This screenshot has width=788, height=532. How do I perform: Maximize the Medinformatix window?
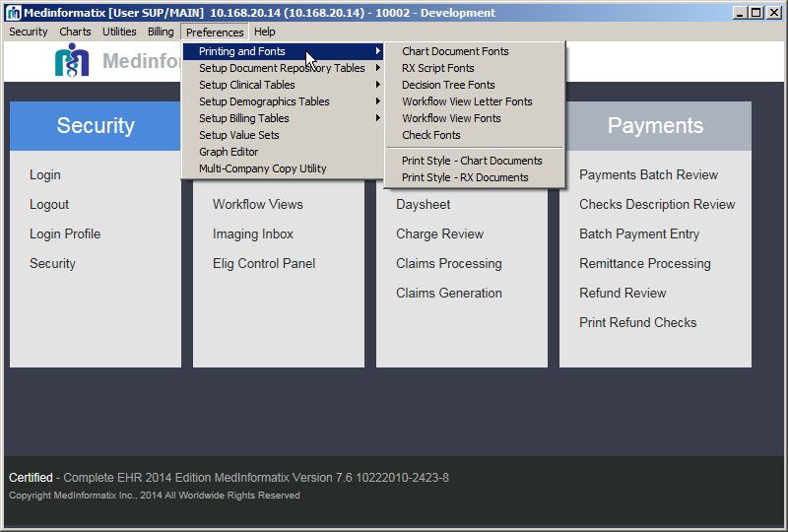point(755,13)
